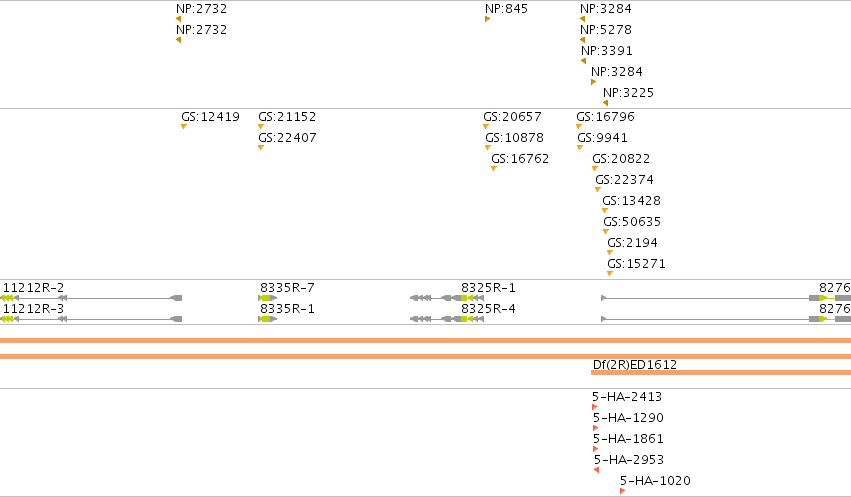Select the 5-HA-2953 insertion label

click(x=629, y=460)
